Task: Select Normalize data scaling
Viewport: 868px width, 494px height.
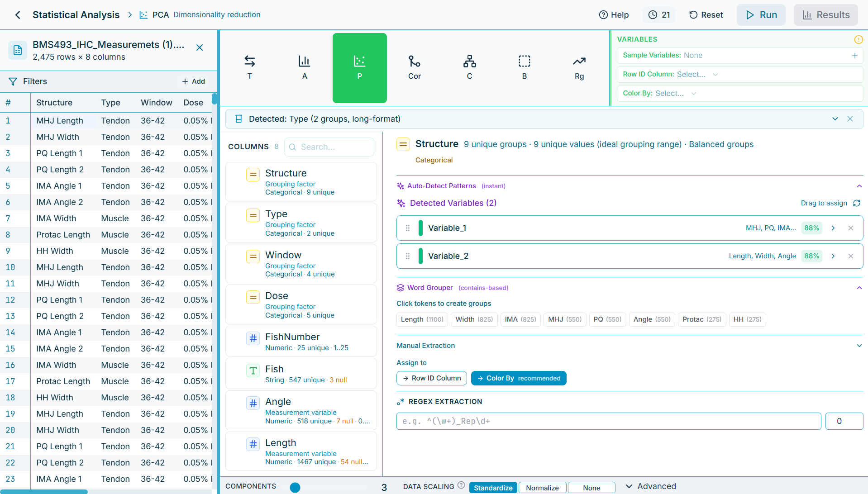Action: (x=542, y=487)
